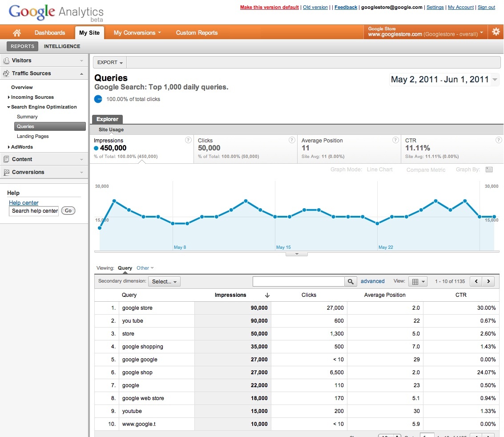Collapse the chart using bottom handle

(297, 254)
